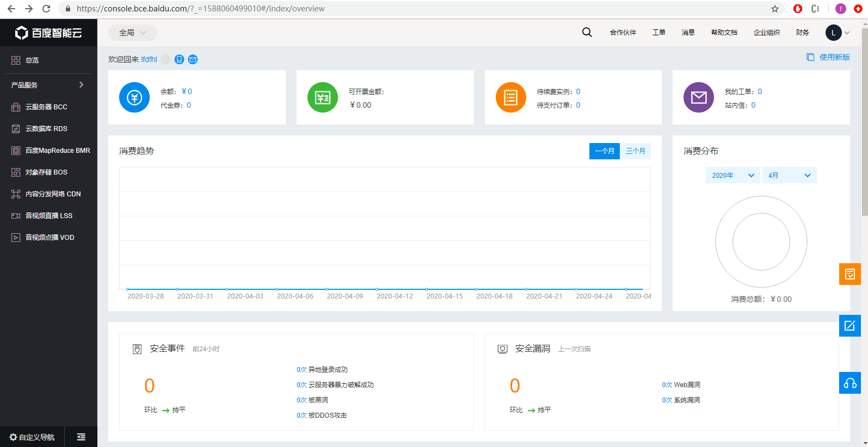The width and height of the screenshot is (868, 447).
Task: Click the 待支付订单 count
Action: (578, 105)
